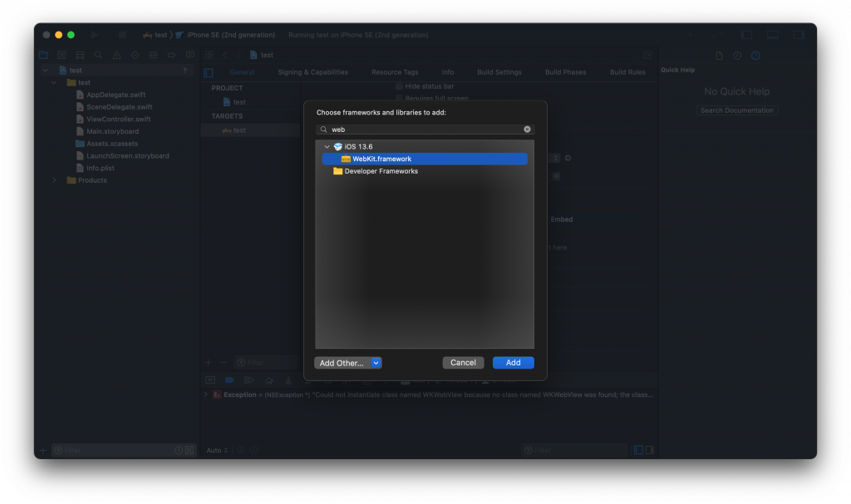The height and width of the screenshot is (504, 851).
Task: Collapse the iOS 13.6 group
Action: tap(327, 146)
